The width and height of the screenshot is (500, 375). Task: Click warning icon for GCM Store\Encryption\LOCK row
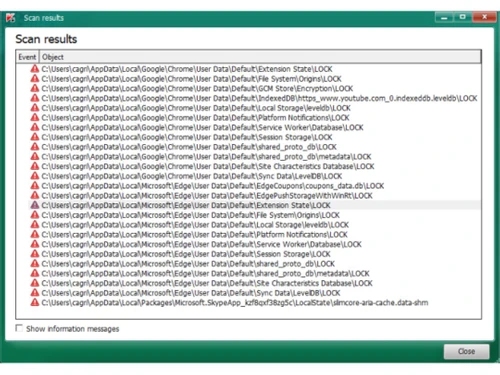pyautogui.click(x=35, y=88)
